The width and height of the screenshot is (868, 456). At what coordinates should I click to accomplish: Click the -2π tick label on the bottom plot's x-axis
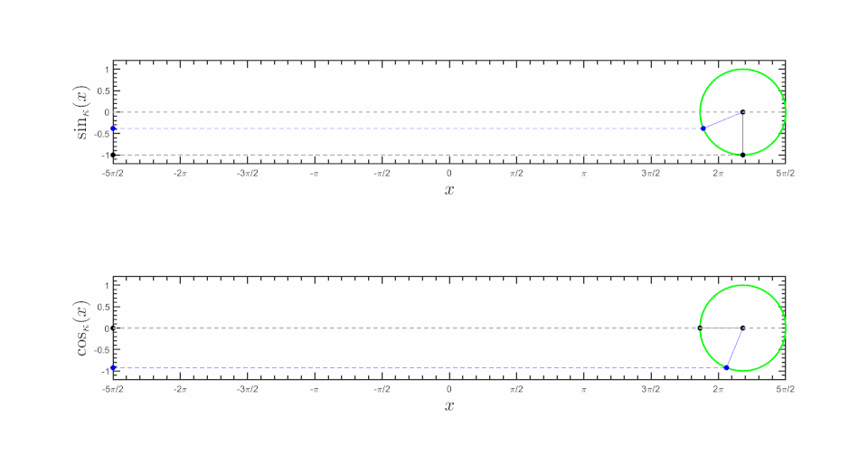tap(180, 386)
